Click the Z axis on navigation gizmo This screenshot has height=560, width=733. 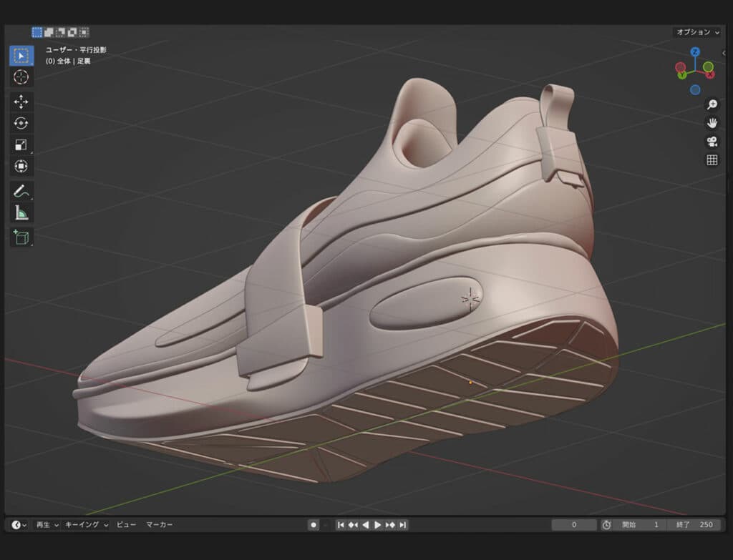(695, 52)
